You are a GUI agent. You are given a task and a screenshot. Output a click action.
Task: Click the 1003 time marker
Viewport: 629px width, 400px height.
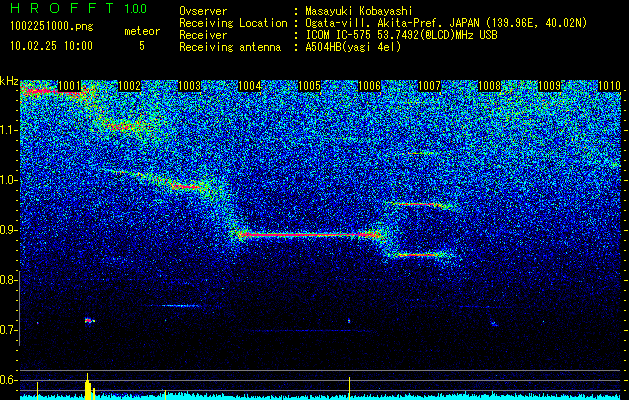189,86
